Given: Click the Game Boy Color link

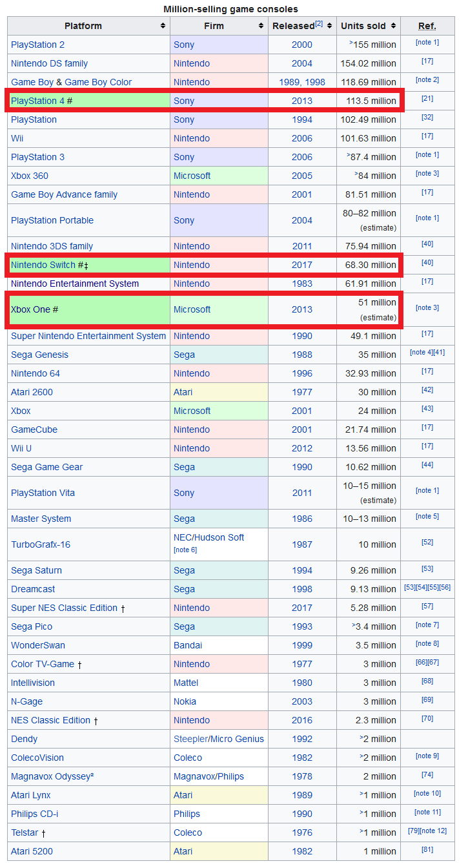Looking at the screenshot, I should click(x=98, y=82).
